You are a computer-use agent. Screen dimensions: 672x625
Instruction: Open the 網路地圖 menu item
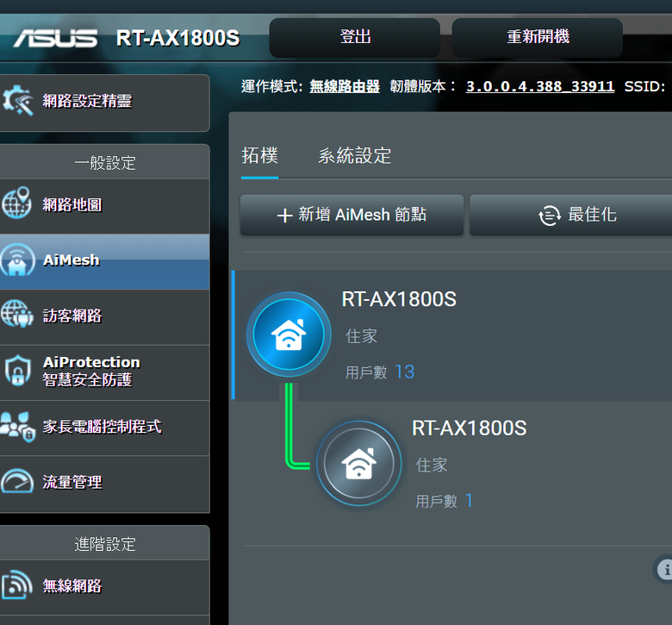click(x=104, y=206)
